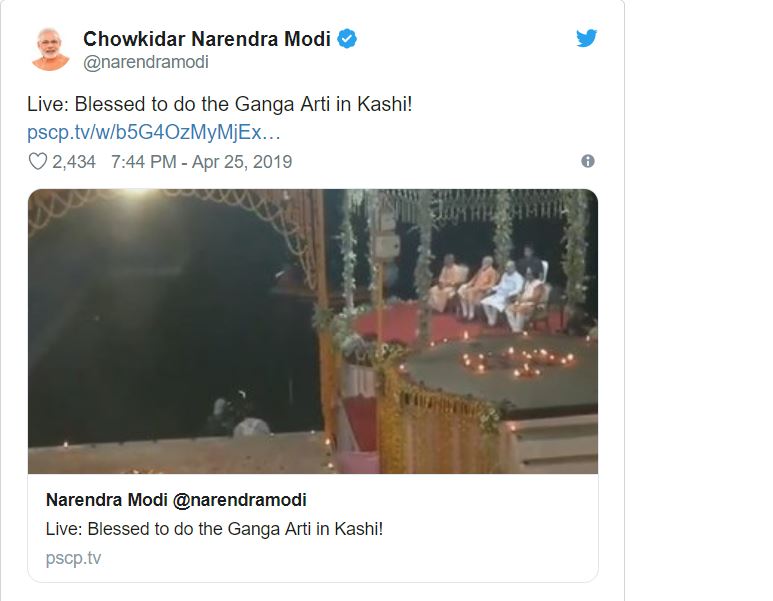
Task: Click the pscp.tv domain in the card footer
Action: pos(73,558)
